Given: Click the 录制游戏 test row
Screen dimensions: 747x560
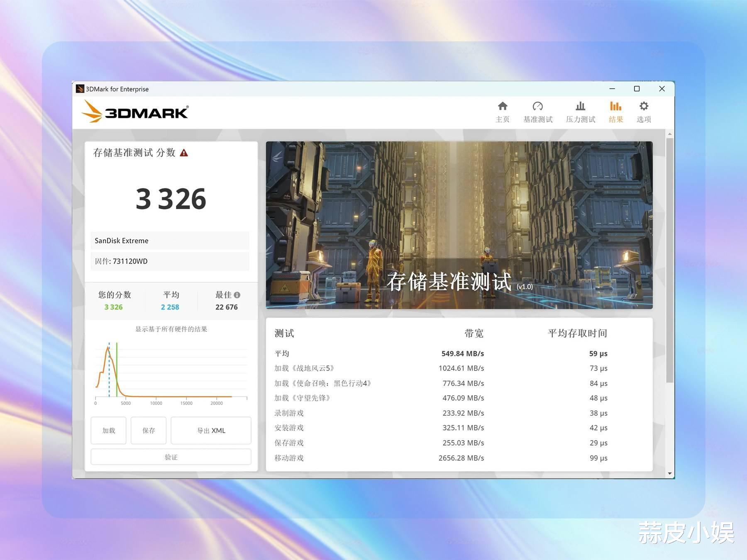Looking at the screenshot, I should [x=441, y=413].
